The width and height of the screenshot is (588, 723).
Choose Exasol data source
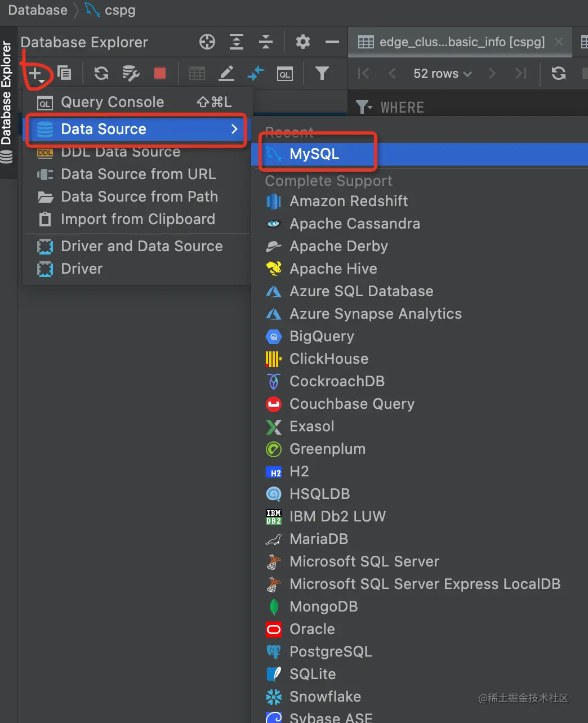click(420, 426)
